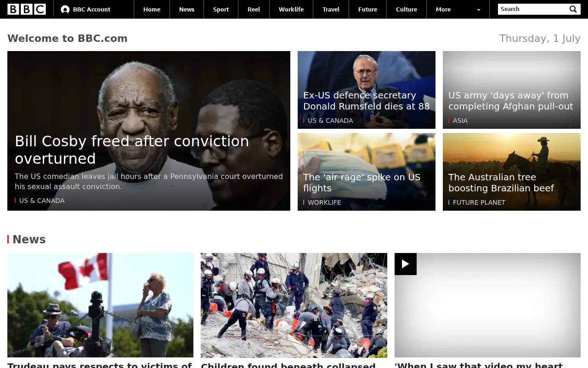Play the 'When I saw that video' clip

(x=406, y=264)
